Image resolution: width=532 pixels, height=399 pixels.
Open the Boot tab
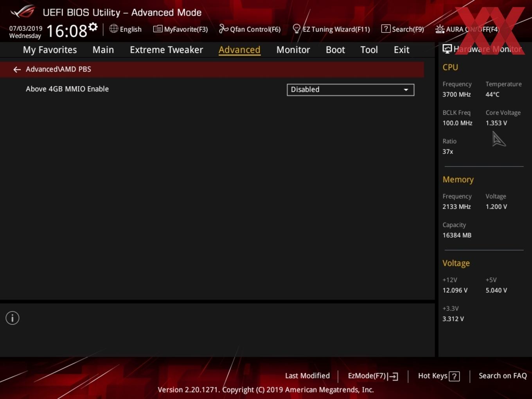click(x=335, y=50)
